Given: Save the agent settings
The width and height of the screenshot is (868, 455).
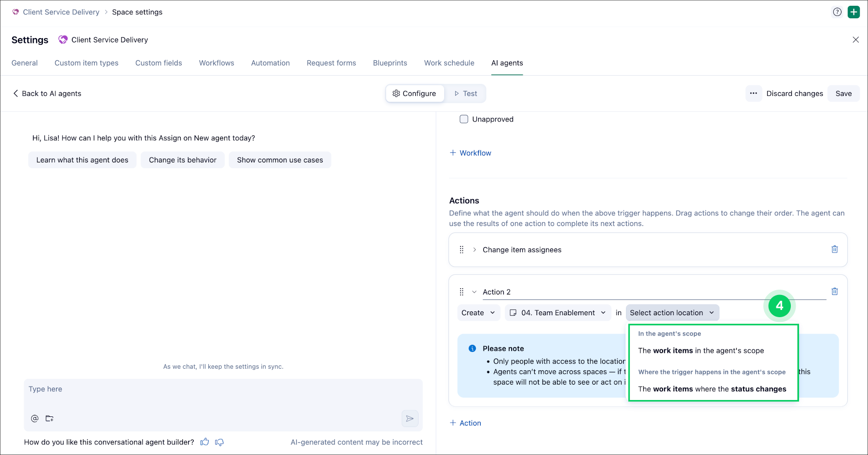Looking at the screenshot, I should coord(843,94).
